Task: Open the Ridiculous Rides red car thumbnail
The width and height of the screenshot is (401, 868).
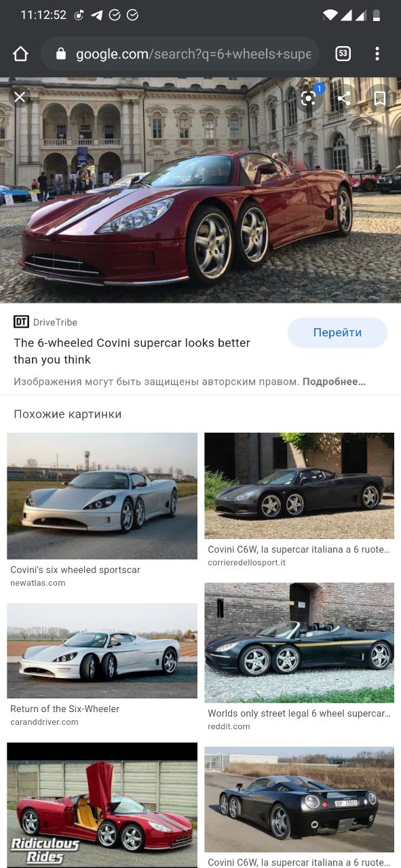Action: point(102,805)
